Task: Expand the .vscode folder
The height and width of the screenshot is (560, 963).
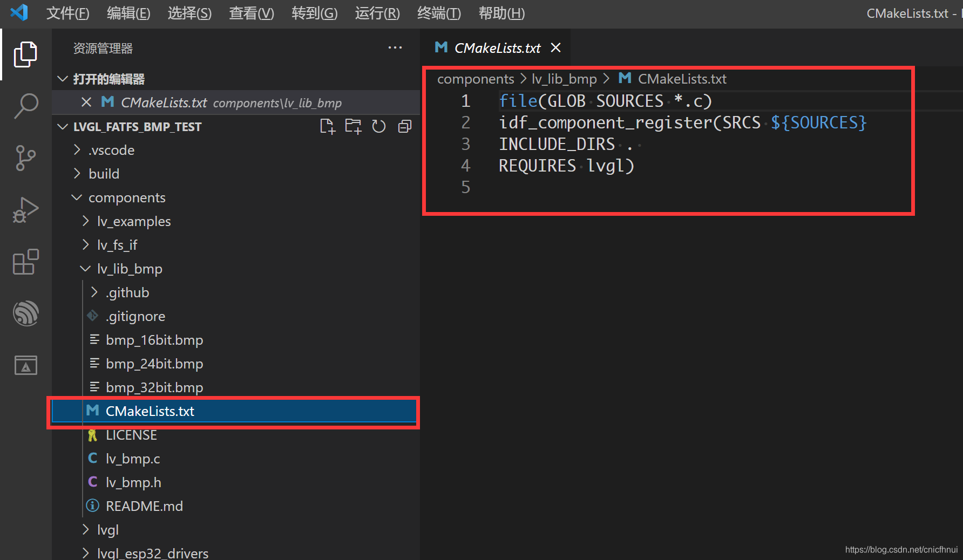Action: point(77,150)
